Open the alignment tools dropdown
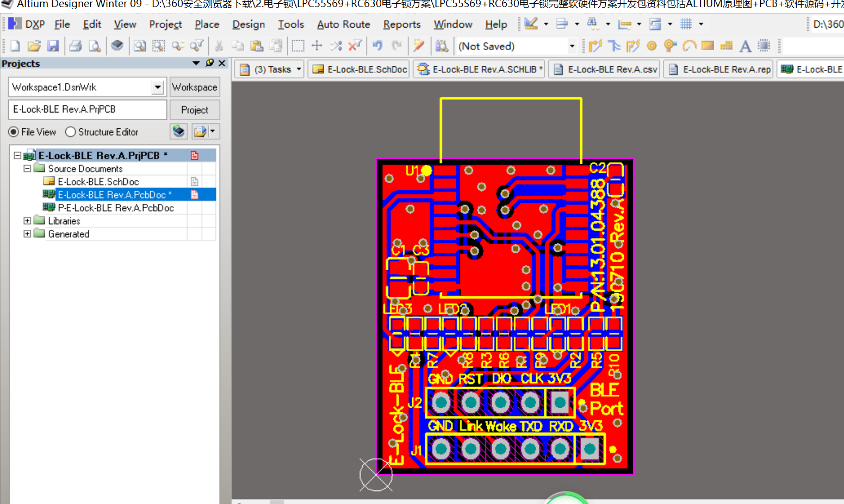 tap(577, 24)
